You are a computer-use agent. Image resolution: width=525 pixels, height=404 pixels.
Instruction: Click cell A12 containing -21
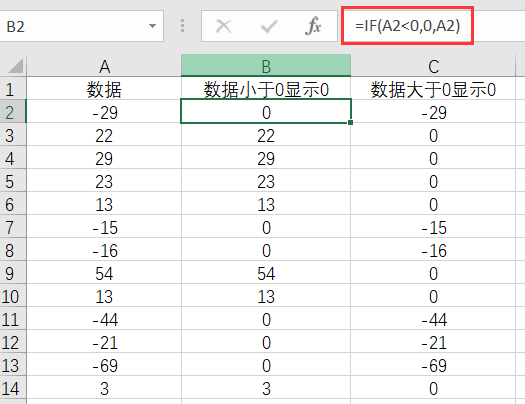[104, 341]
